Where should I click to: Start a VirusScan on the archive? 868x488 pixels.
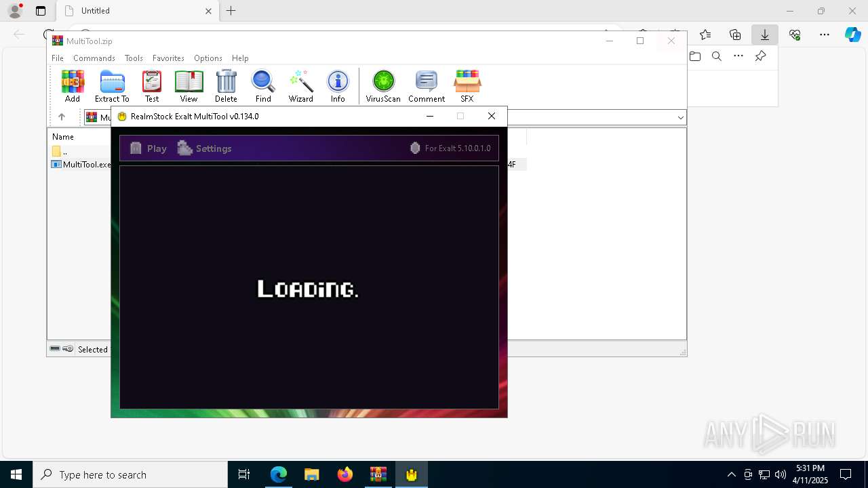[x=383, y=86]
